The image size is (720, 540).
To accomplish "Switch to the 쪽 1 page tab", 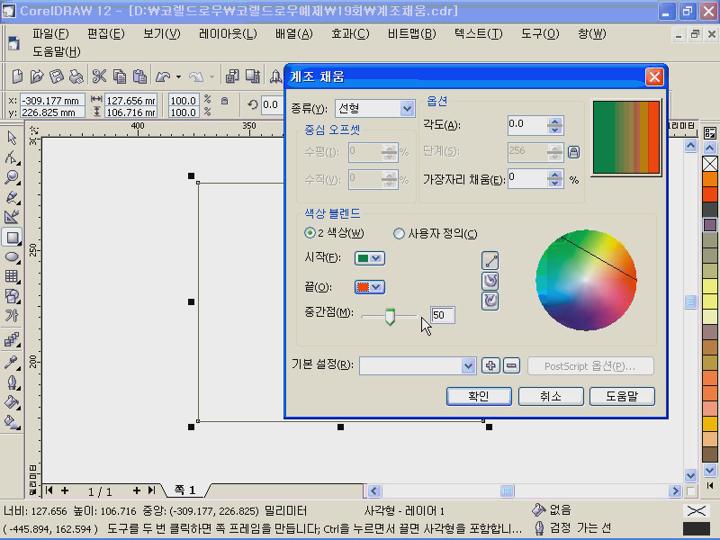I will pyautogui.click(x=185, y=490).
